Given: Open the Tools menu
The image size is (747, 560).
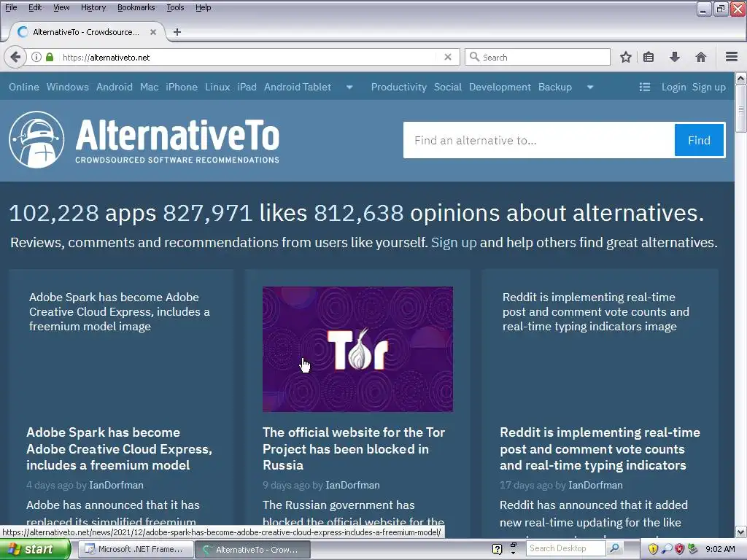Looking at the screenshot, I should click(175, 7).
